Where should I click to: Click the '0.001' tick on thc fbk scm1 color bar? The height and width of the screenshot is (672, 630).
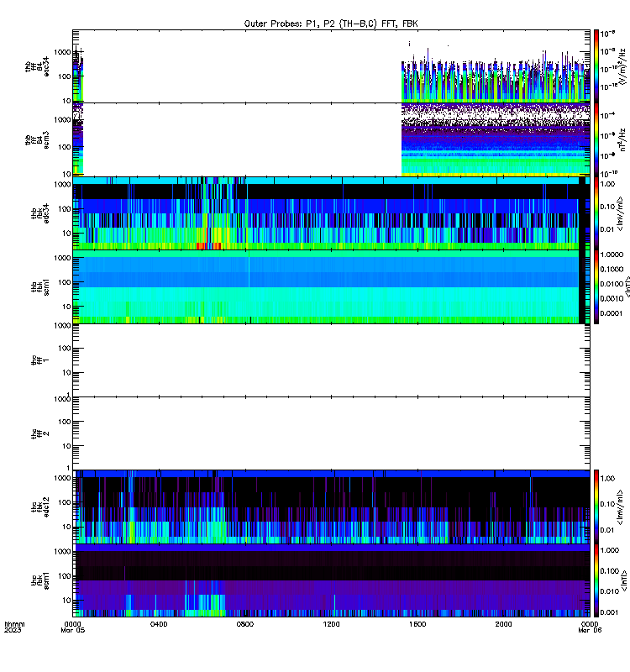609,612
